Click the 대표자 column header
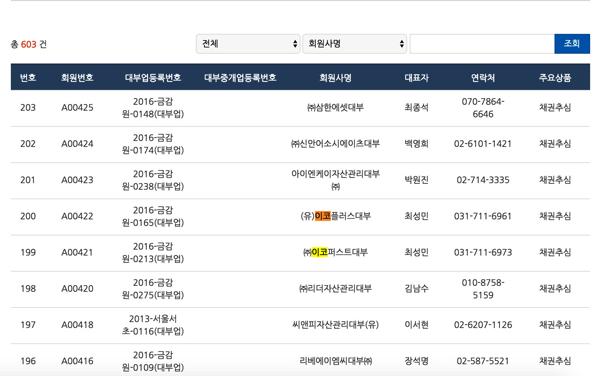This screenshot has width=599, height=376. point(416,78)
